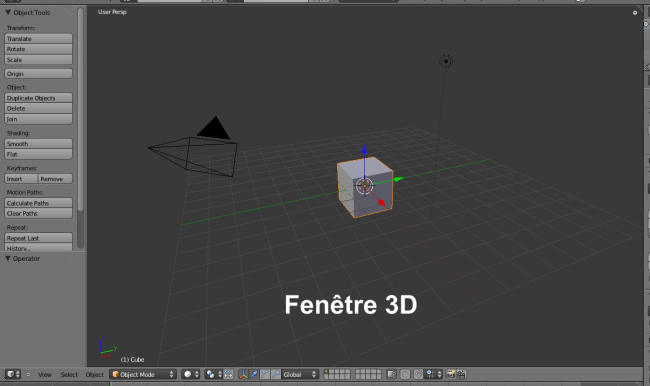The height and width of the screenshot is (386, 650).
Task: Open the 3D View editor type selector
Action: [13, 374]
